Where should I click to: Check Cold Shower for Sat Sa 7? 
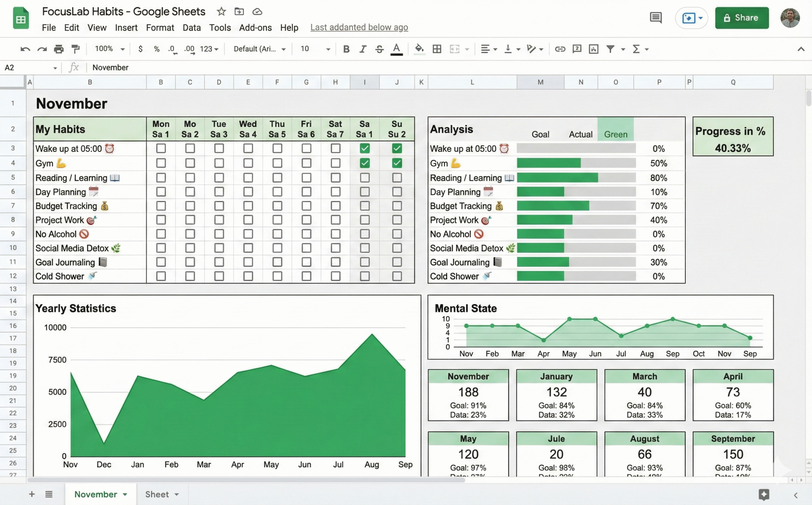point(336,276)
